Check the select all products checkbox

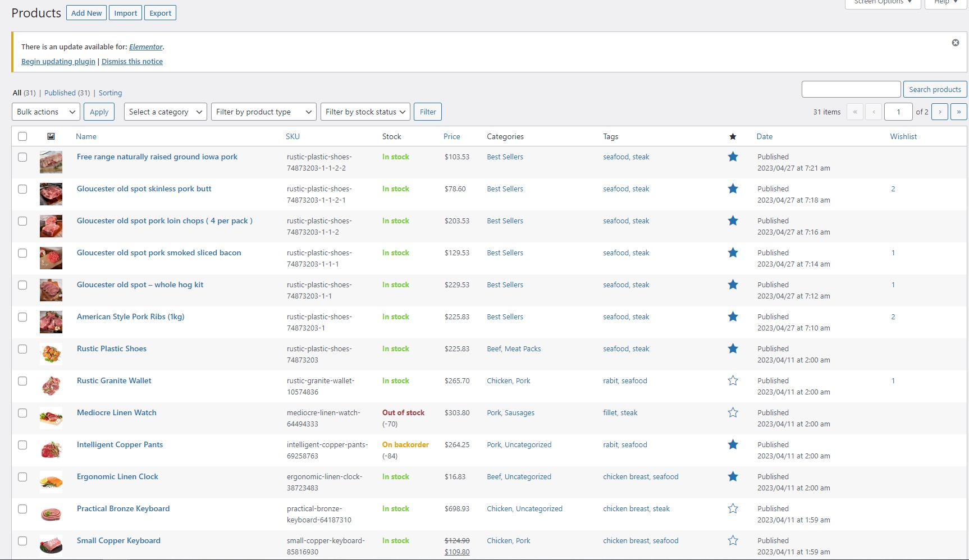click(22, 136)
